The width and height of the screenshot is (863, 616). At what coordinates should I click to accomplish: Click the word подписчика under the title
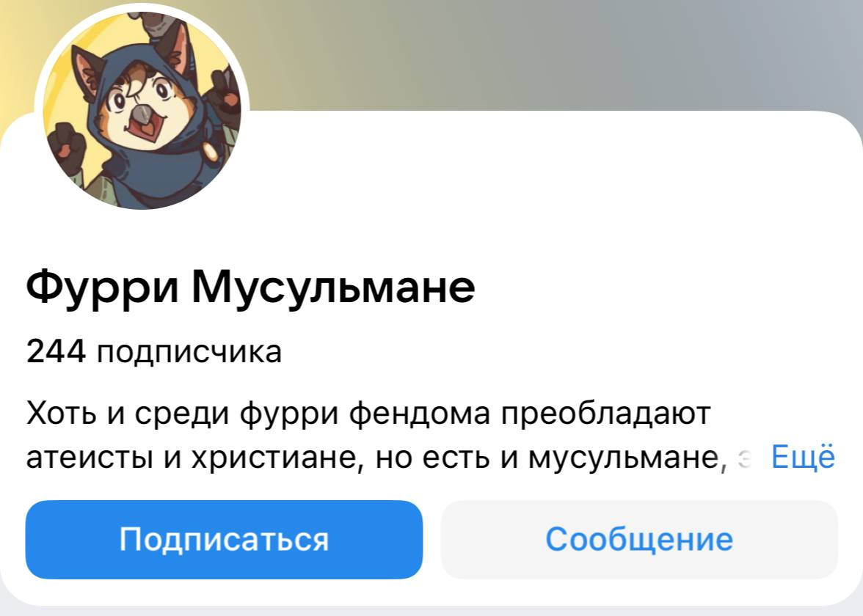click(x=189, y=353)
